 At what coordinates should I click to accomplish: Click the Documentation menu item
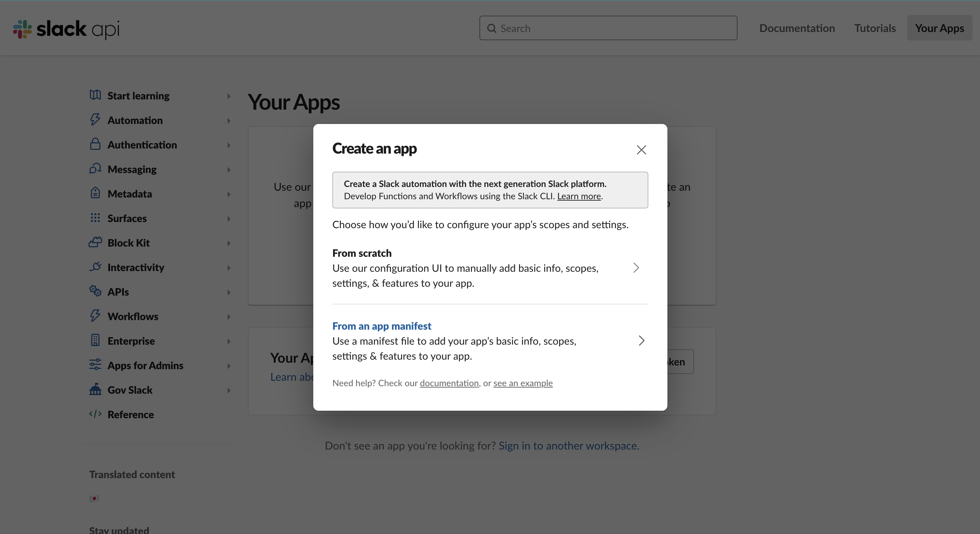click(x=796, y=28)
